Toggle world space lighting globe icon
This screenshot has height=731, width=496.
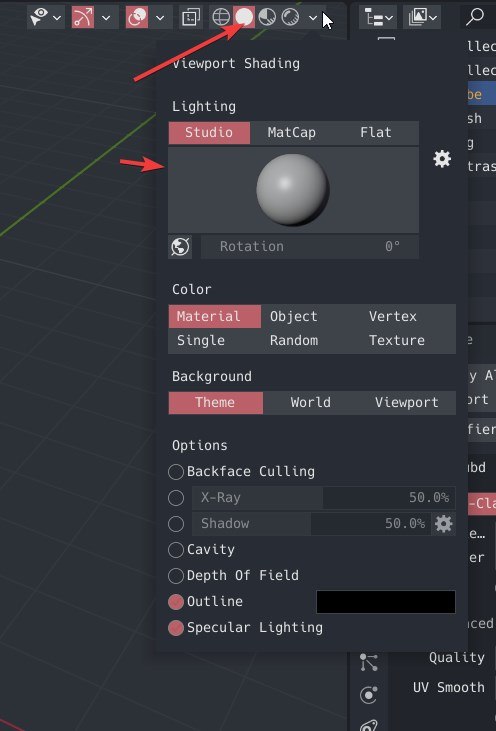coord(180,247)
